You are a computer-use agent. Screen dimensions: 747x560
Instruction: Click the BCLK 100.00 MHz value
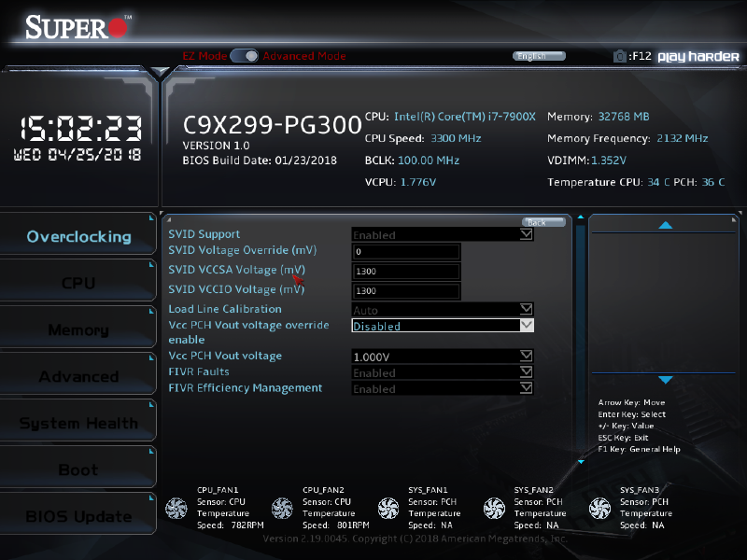tap(429, 161)
